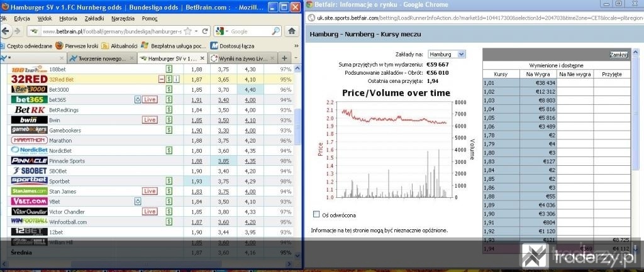Click the VBET.COM logo
644x272 pixels.
[29, 202]
